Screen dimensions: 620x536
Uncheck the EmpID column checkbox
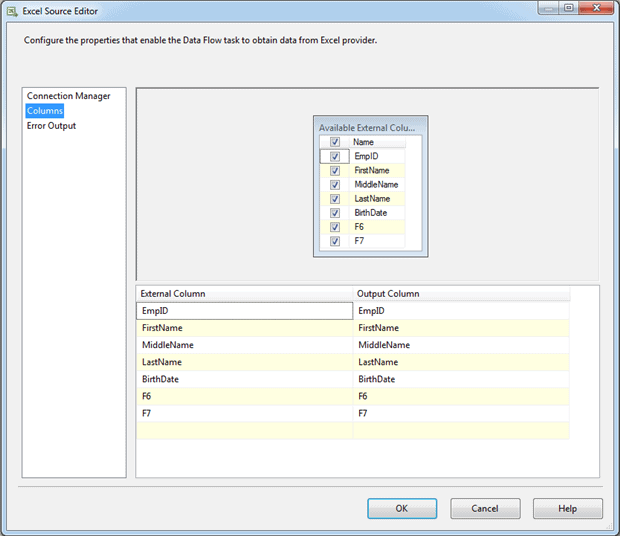tap(335, 156)
